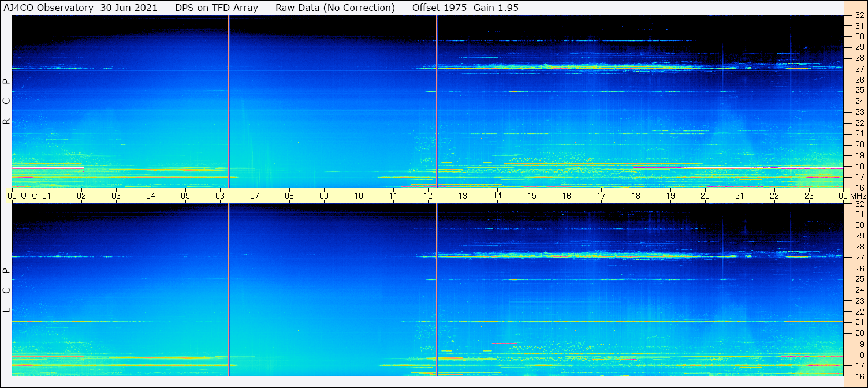Click the 23 hour time-axis label
The image size is (868, 388).
point(809,196)
